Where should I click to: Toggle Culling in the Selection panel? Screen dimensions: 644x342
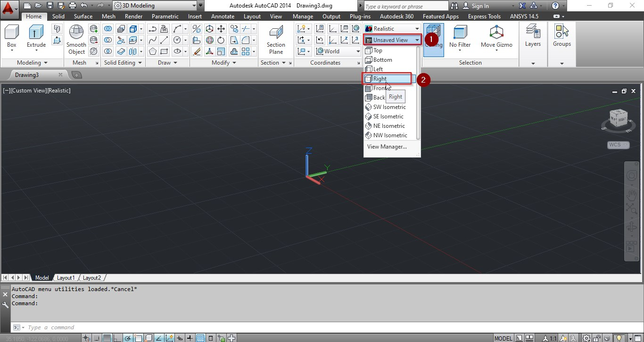tap(434, 29)
